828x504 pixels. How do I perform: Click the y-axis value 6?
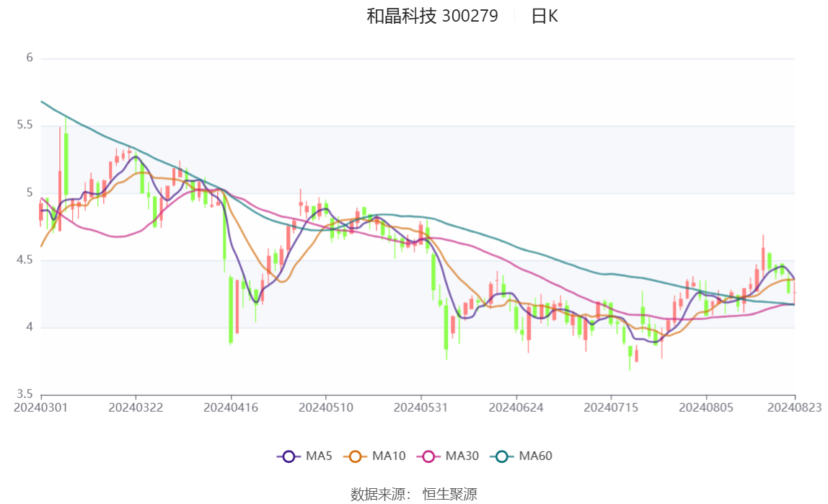[x=30, y=58]
